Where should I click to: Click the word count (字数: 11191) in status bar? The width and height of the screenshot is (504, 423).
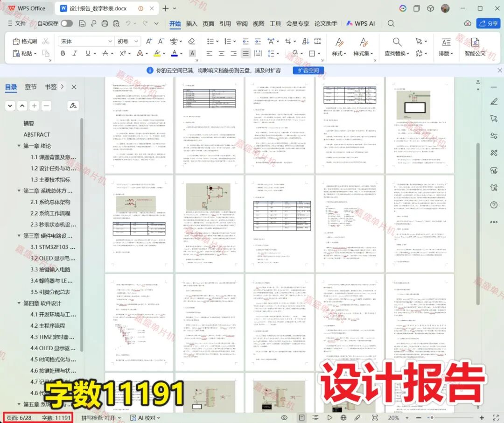tap(56, 417)
